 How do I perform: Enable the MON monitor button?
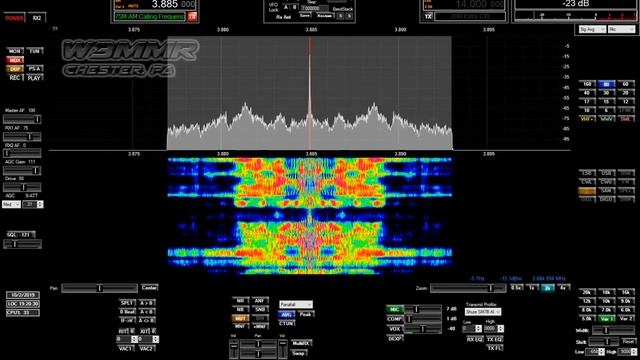[x=15, y=51]
